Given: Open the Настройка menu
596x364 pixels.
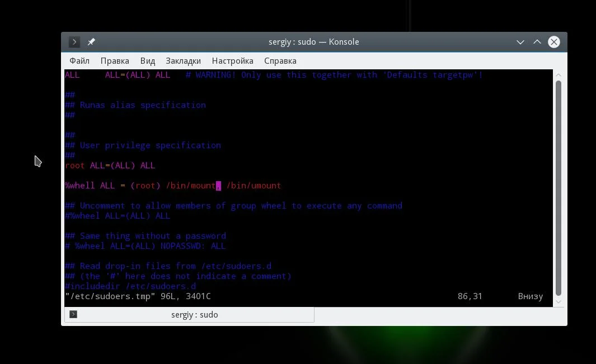Looking at the screenshot, I should pos(233,61).
